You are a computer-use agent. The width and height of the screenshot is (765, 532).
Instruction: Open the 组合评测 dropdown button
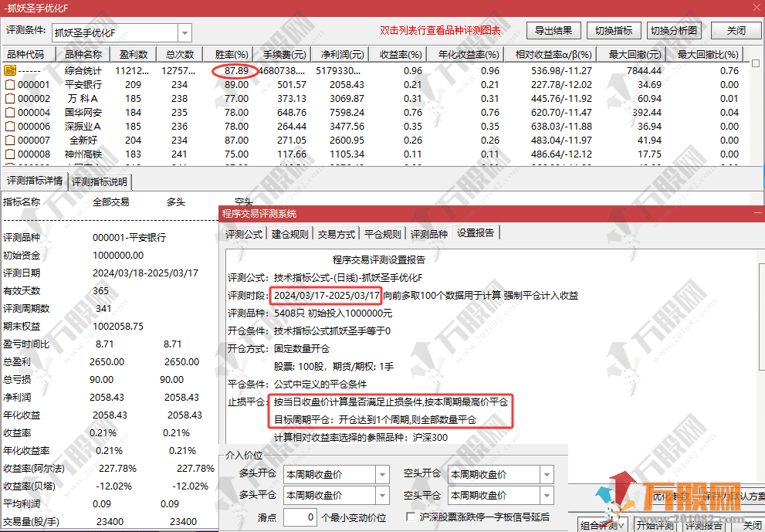click(x=602, y=525)
